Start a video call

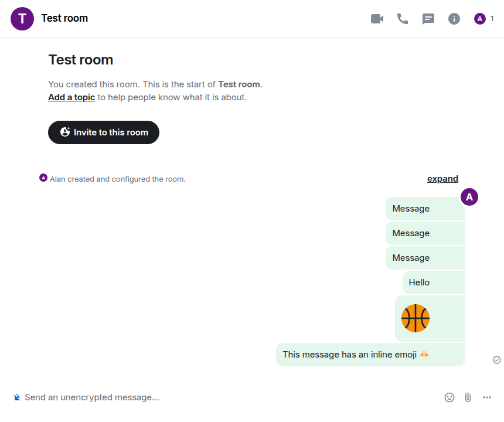(377, 19)
